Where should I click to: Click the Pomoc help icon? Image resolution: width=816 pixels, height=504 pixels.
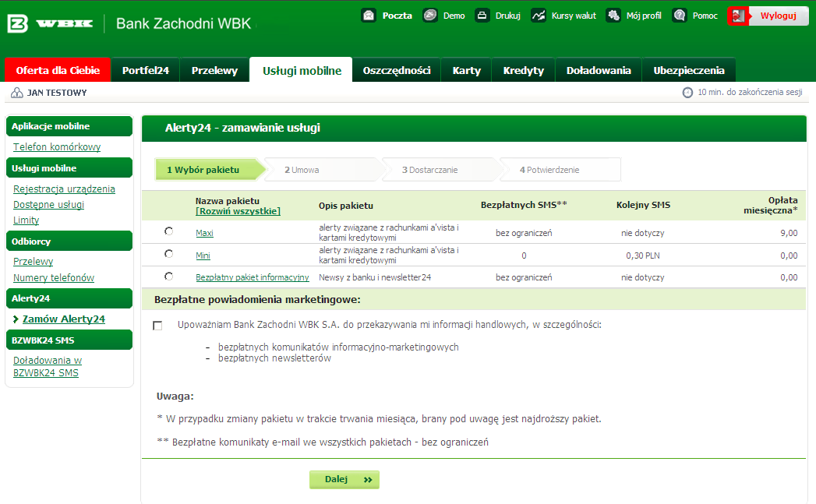[679, 16]
